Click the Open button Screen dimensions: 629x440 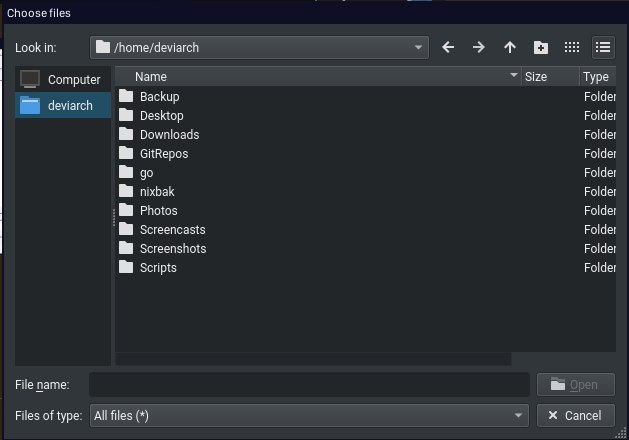[x=576, y=385]
